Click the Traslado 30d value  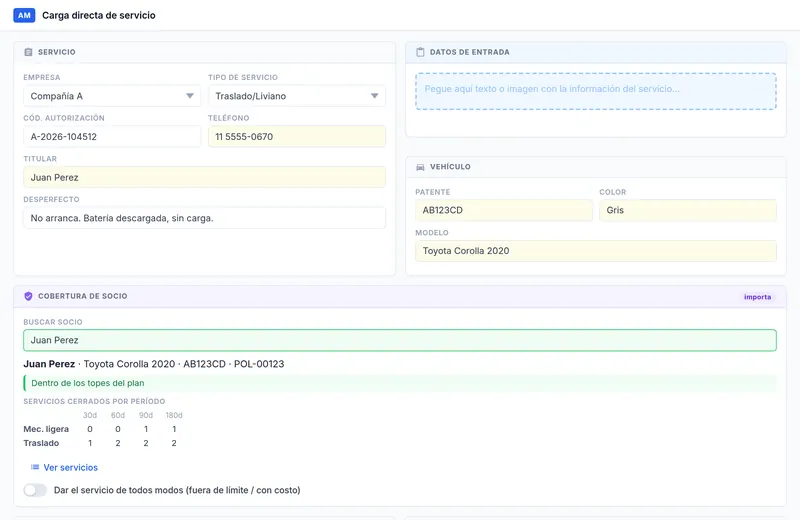click(x=90, y=443)
